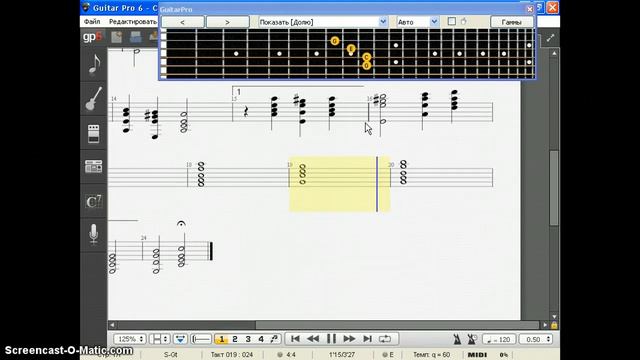
Task: Open the Sound effects pedal panel
Action: (x=94, y=133)
